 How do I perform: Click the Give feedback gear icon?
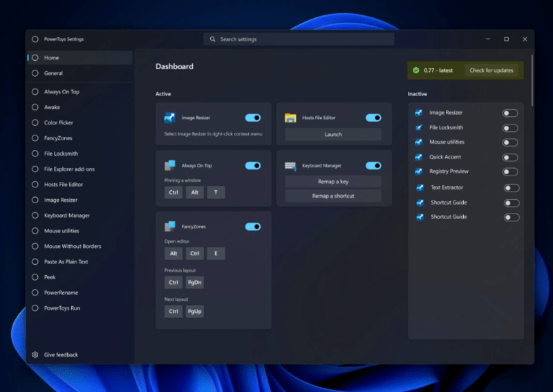pos(35,355)
